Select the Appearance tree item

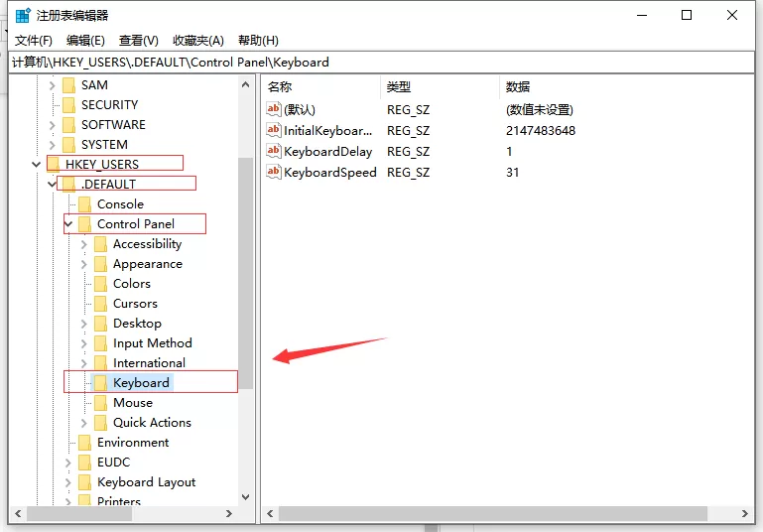pos(148,264)
